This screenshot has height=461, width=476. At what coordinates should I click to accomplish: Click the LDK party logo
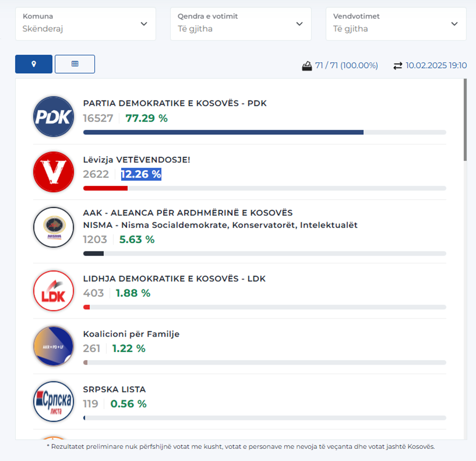pos(54,290)
